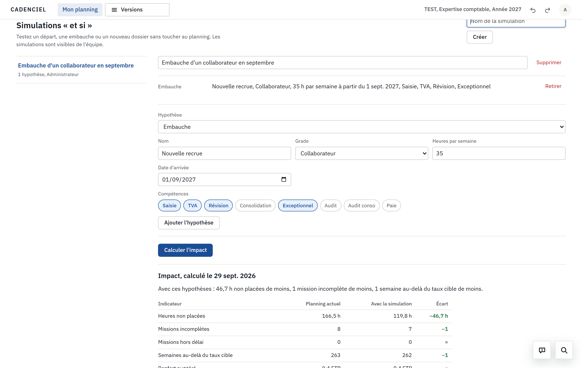Image resolution: width=588 pixels, height=368 pixels.
Task: Toggle the Saisie skill chip
Action: point(169,205)
